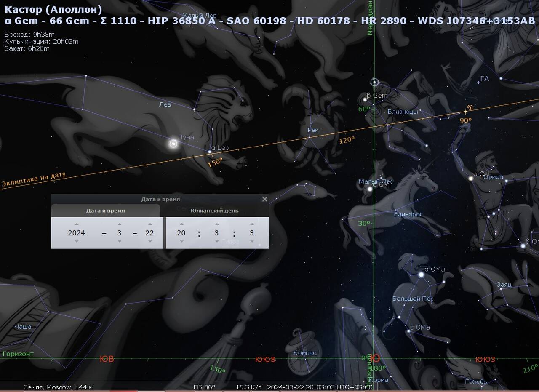This screenshot has width=539, height=392.
Task: Click the Большой Пес constellation label
Action: (x=413, y=299)
